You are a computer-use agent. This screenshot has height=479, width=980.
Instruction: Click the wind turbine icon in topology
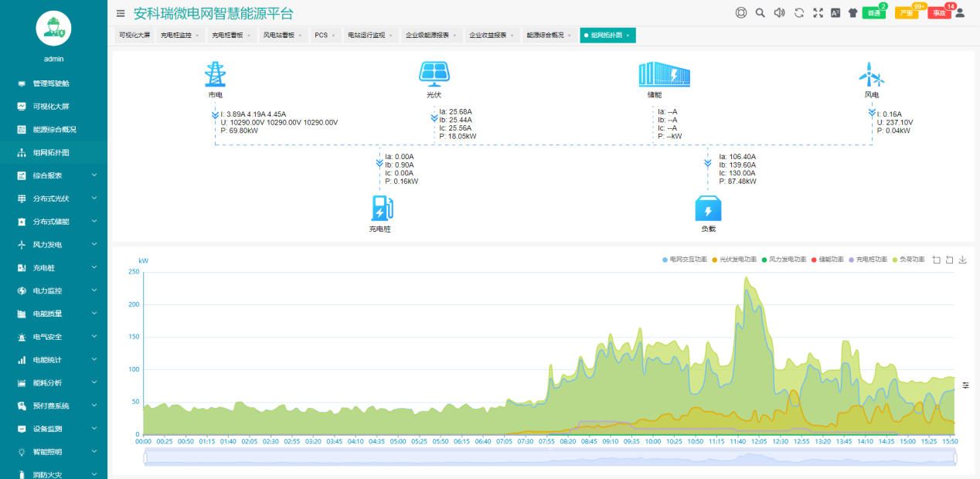[x=871, y=75]
